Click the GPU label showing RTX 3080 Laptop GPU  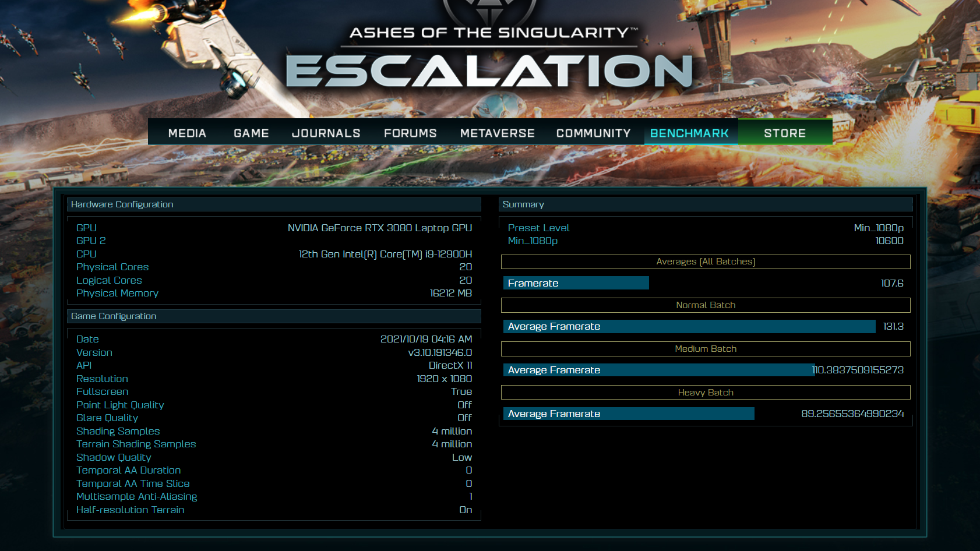point(86,228)
